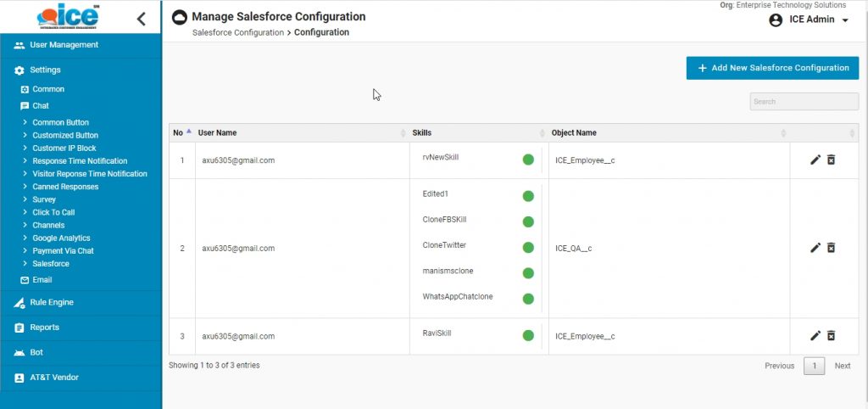
Task: Click Add New Salesforce Configuration button
Action: point(772,68)
